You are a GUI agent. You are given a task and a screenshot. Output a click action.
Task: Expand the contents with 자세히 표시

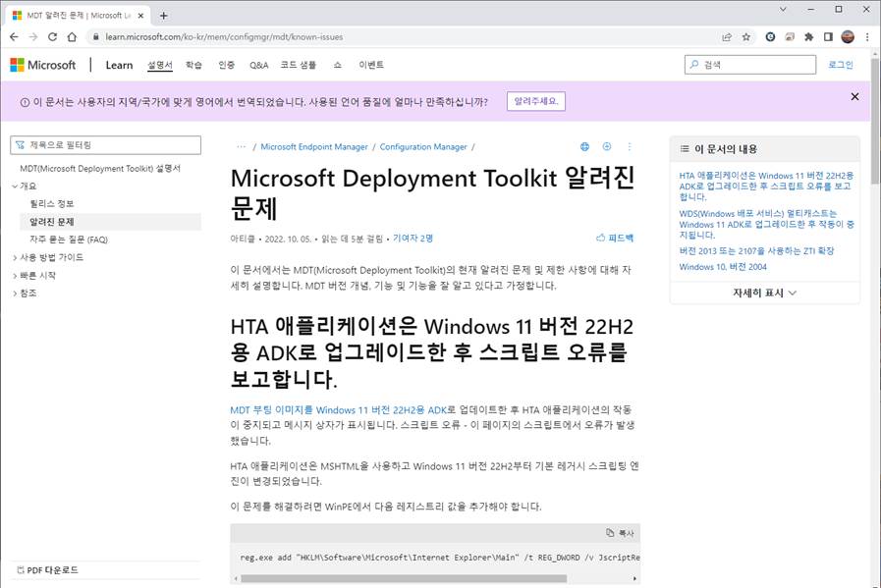click(765, 293)
